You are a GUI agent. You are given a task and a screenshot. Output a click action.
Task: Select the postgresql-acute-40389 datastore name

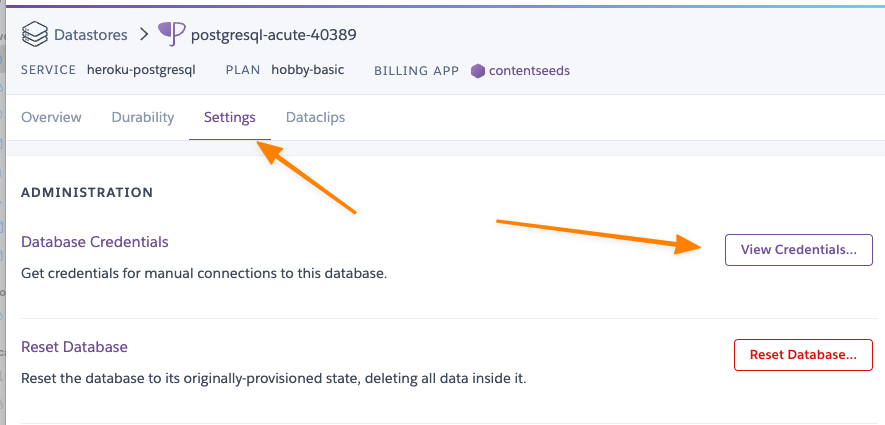(273, 35)
